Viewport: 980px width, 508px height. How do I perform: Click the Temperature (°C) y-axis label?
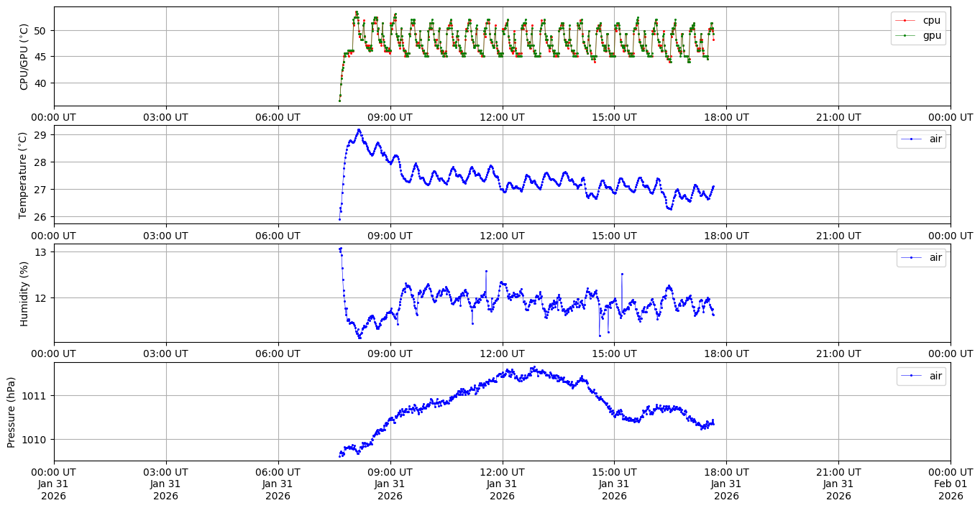tap(24, 175)
